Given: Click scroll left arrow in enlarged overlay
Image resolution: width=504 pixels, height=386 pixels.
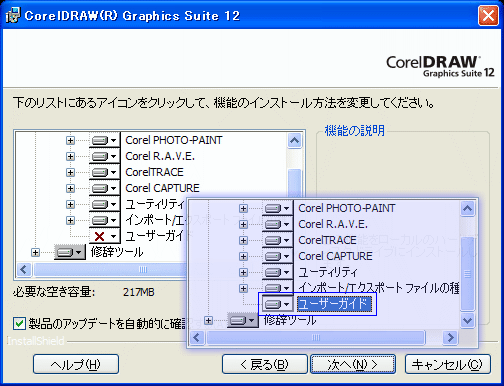Looking at the screenshot, I should 197,338.
